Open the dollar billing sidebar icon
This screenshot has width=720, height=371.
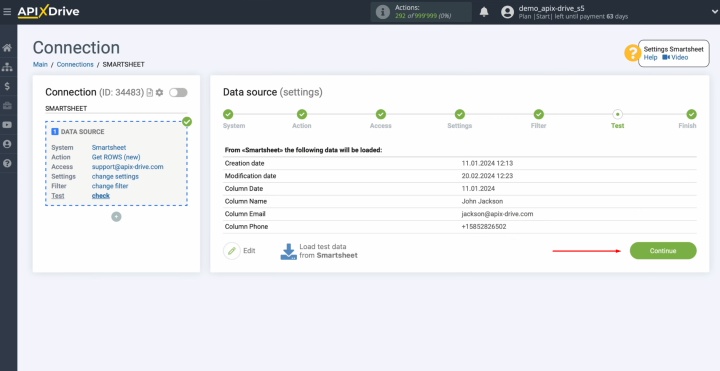point(7,86)
